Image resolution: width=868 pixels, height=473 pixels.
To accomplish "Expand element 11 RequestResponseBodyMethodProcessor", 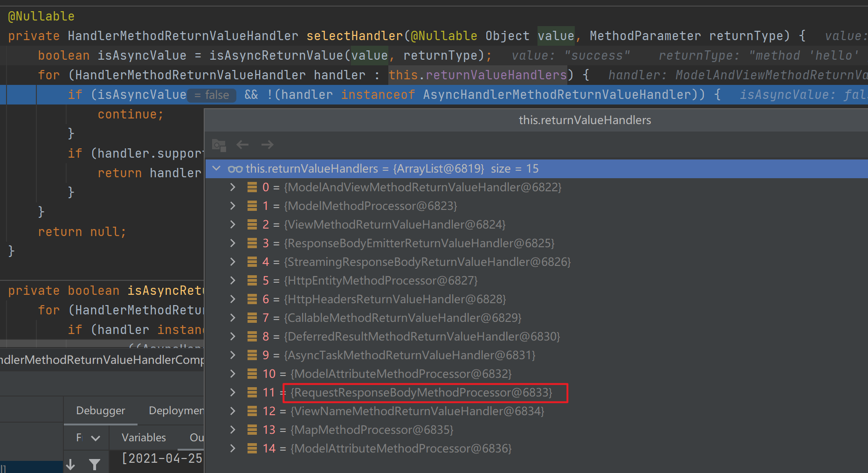I will coord(233,393).
